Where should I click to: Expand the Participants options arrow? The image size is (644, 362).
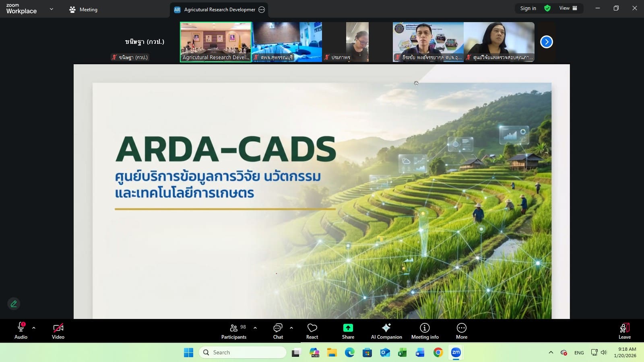click(255, 328)
